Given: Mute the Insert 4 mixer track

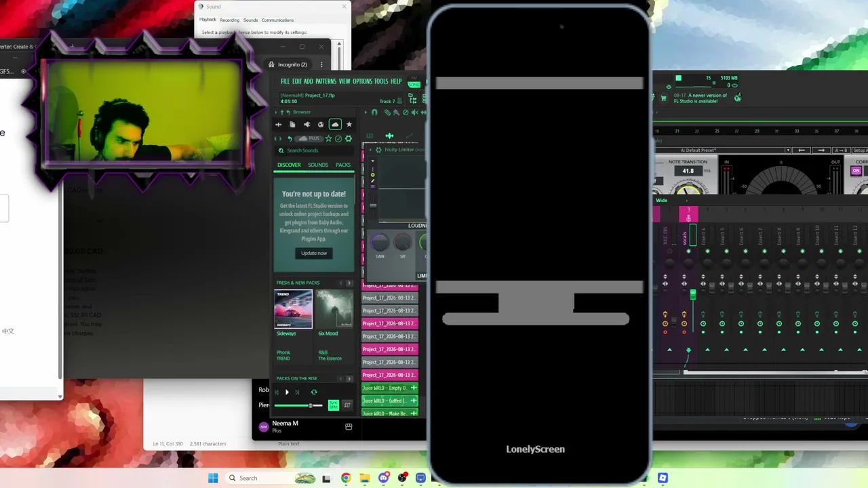Looking at the screenshot, I should click(707, 251).
